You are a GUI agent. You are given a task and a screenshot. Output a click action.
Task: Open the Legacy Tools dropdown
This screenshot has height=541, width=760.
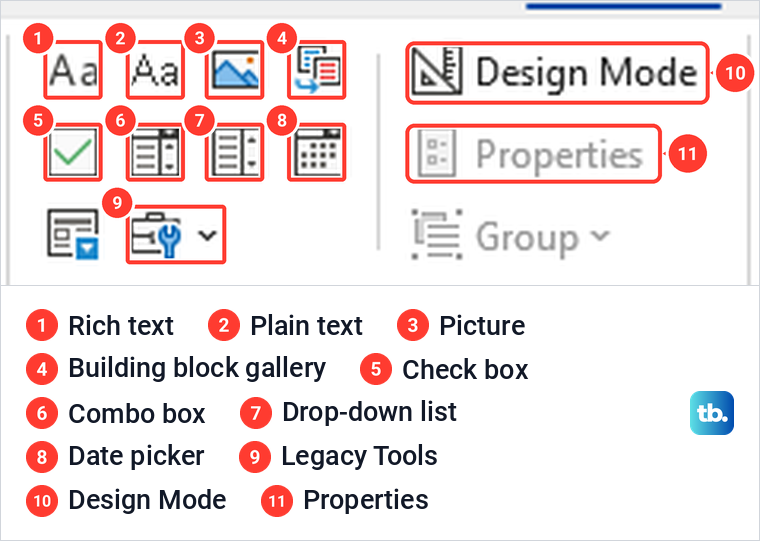click(x=176, y=235)
